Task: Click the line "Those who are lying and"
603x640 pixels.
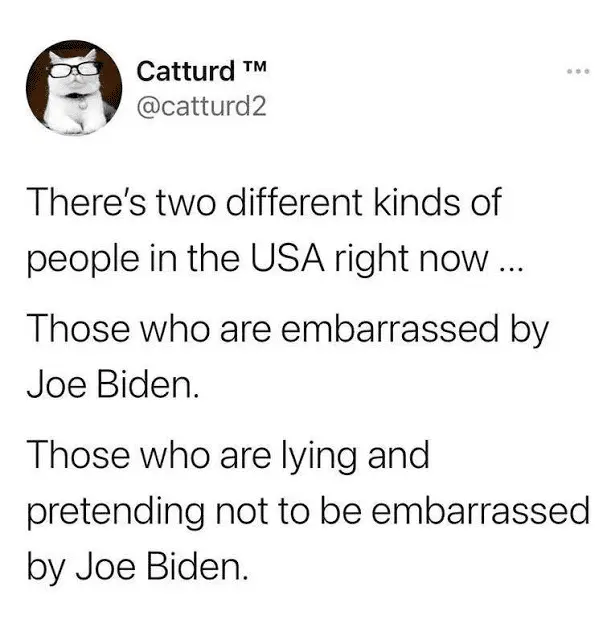Action: [228, 455]
